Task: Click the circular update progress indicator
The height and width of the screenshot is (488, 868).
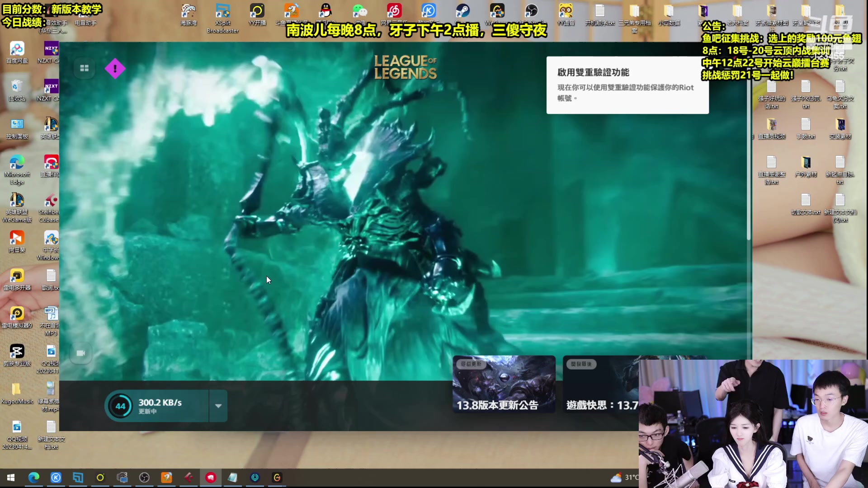Action: (x=120, y=406)
